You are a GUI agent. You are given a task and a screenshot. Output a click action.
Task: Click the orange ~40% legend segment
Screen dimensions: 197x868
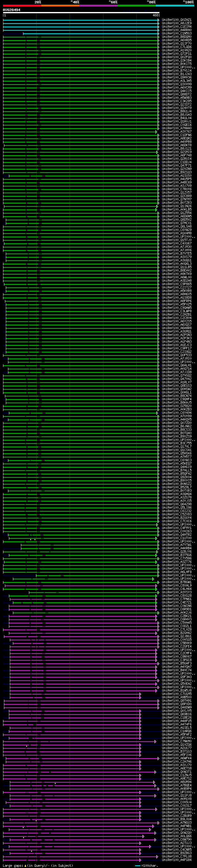coord(60,6)
